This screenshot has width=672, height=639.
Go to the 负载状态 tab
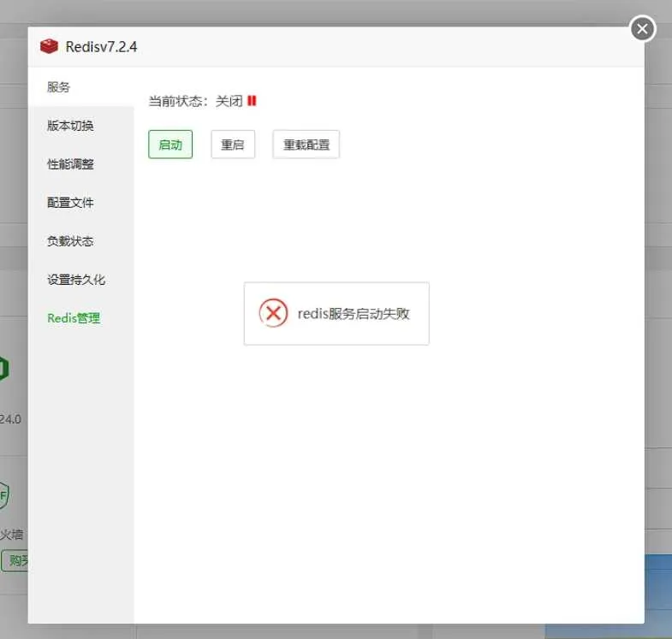pos(81,241)
